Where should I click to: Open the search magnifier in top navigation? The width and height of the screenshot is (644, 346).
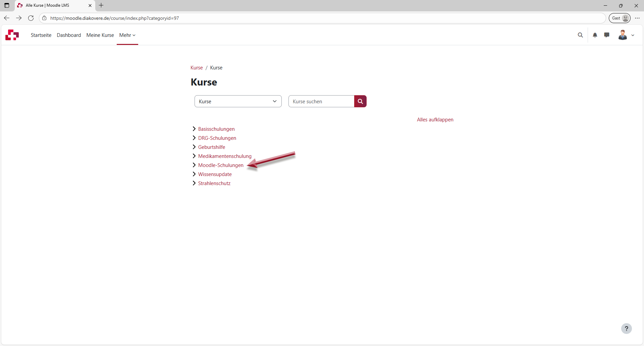[580, 35]
